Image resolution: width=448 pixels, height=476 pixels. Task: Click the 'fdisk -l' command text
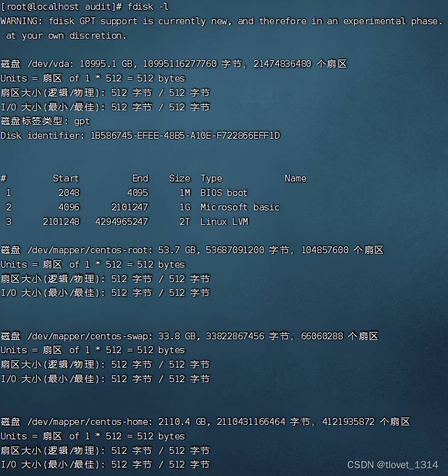(148, 7)
